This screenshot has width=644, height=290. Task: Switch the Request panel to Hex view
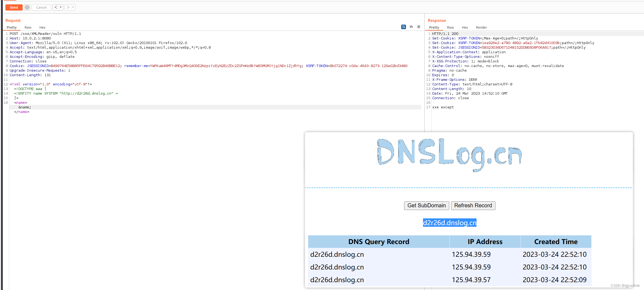42,28
